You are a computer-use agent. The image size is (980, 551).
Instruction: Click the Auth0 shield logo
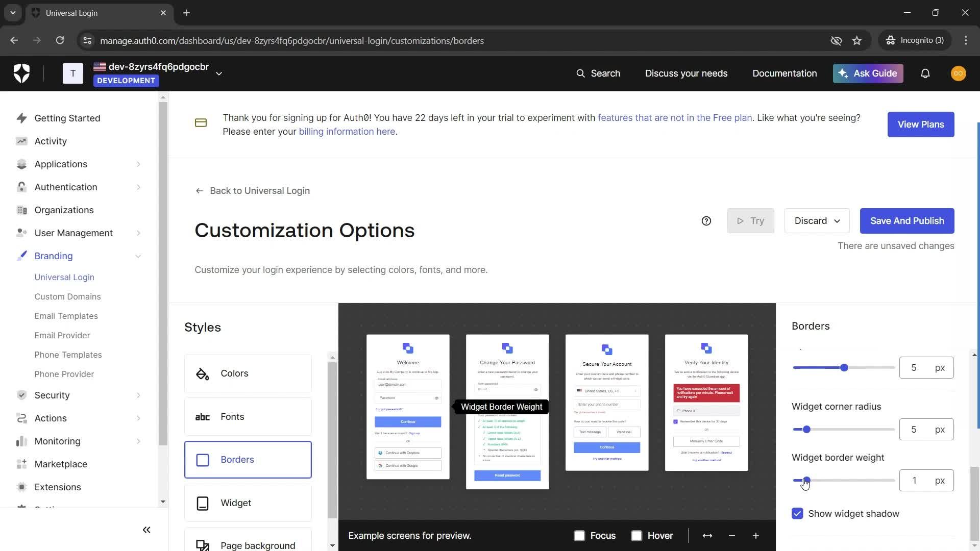21,73
